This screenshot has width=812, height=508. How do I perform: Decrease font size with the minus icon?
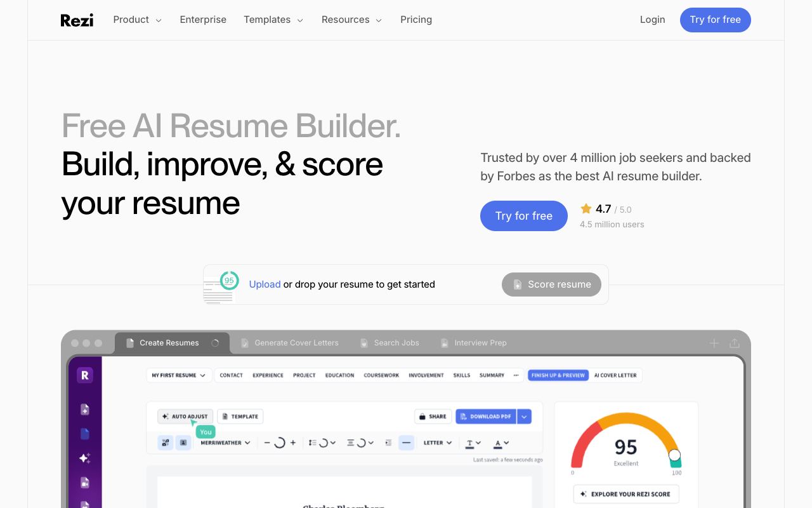pos(267,443)
